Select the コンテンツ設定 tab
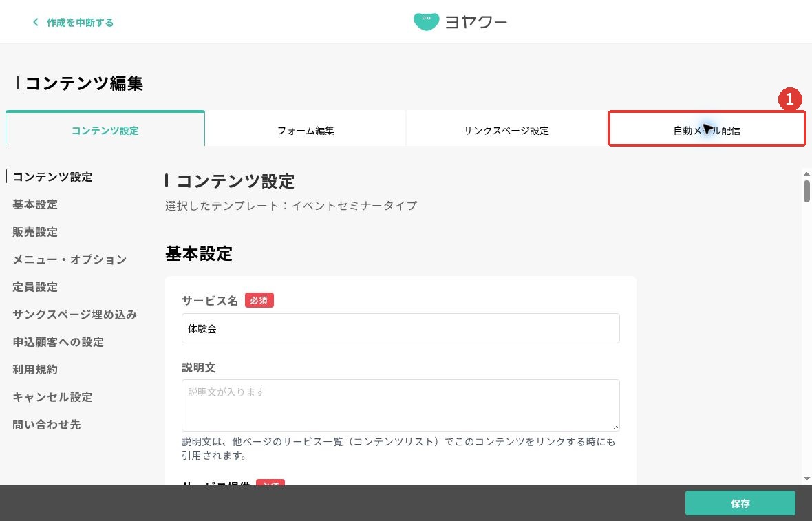Viewport: 812px width, 521px height. coord(105,130)
